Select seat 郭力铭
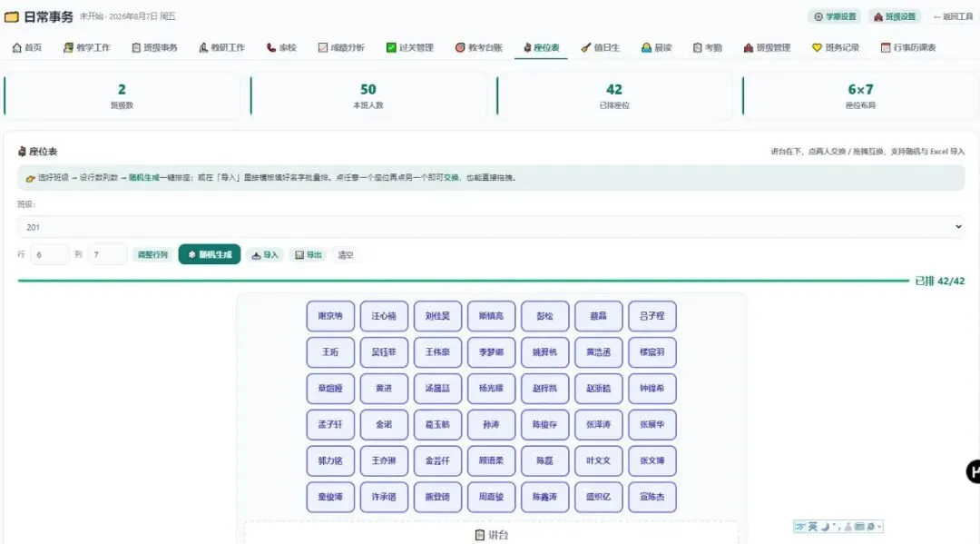 [x=330, y=460]
